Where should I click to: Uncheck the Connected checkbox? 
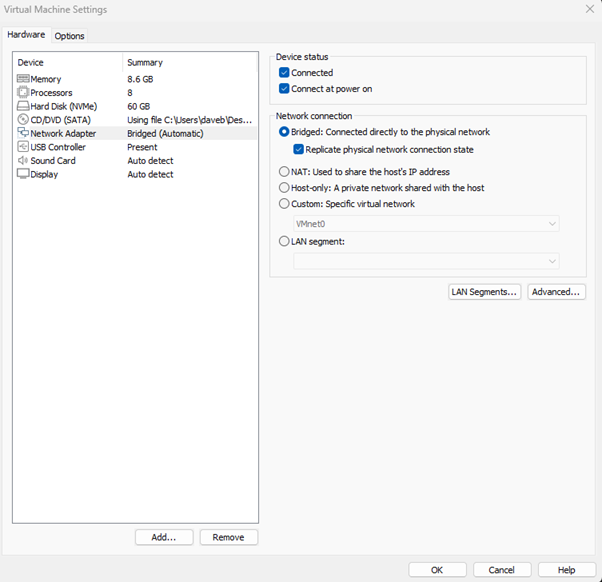coord(285,73)
